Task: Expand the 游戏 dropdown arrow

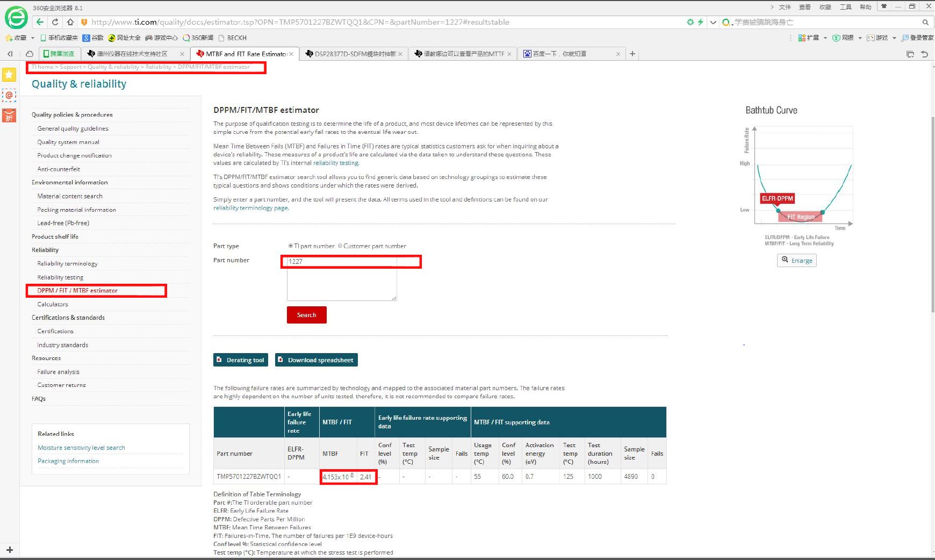Action: pos(894,38)
